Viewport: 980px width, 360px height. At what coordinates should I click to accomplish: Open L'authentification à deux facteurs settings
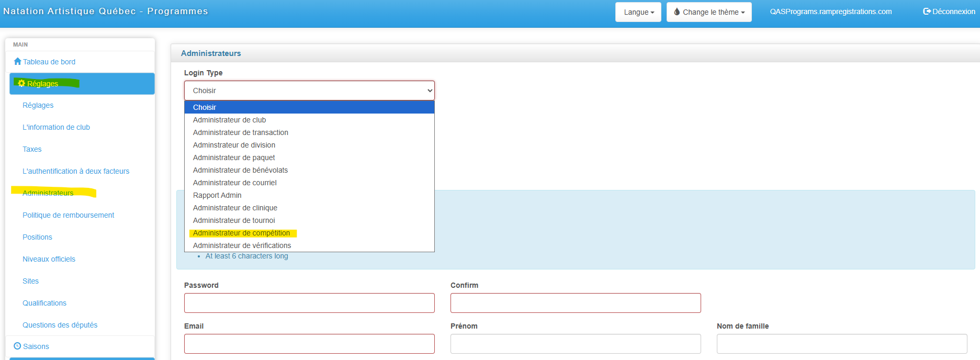coord(76,171)
